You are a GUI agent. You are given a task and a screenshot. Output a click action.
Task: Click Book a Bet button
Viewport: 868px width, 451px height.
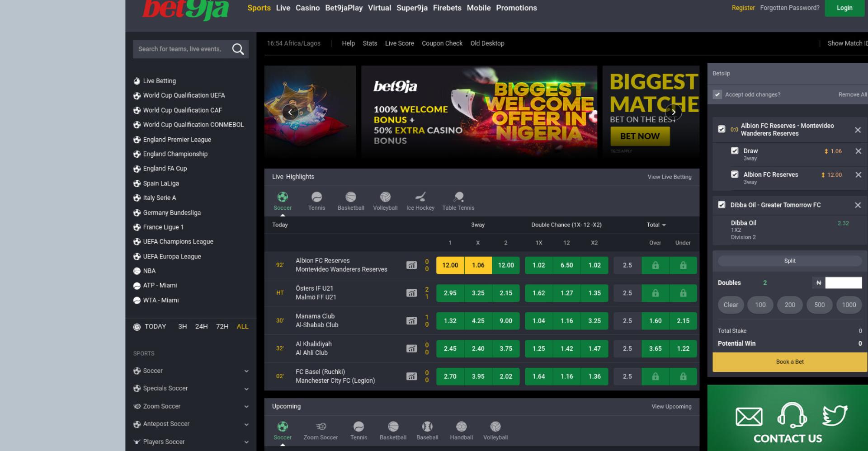(790, 362)
